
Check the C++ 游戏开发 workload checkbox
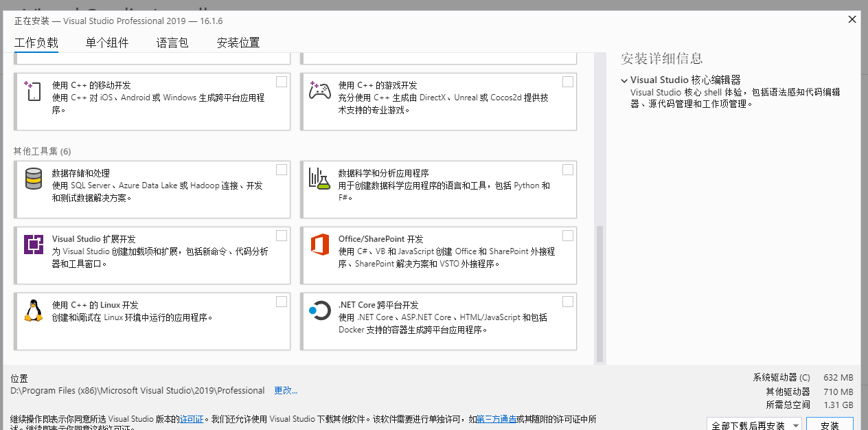[x=568, y=82]
